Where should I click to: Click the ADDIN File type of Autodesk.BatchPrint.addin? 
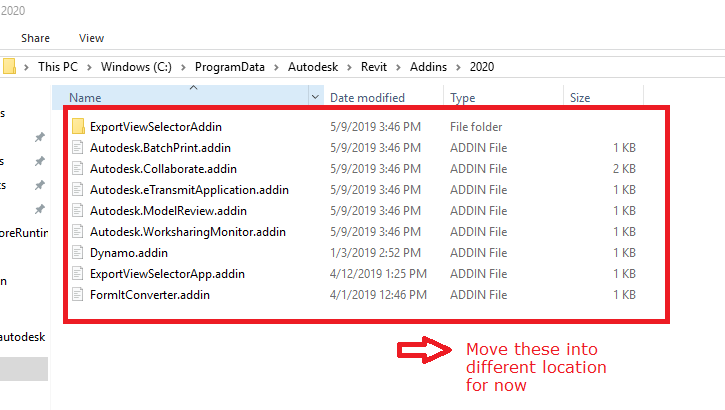(479, 148)
